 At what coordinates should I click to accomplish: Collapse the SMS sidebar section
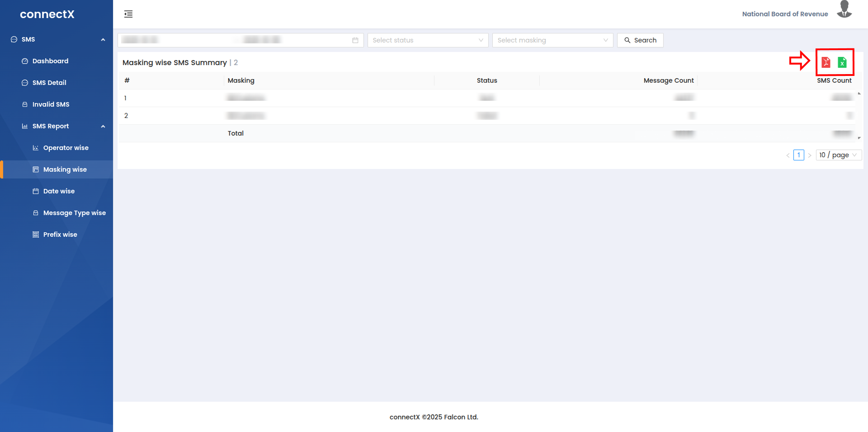[x=103, y=39]
